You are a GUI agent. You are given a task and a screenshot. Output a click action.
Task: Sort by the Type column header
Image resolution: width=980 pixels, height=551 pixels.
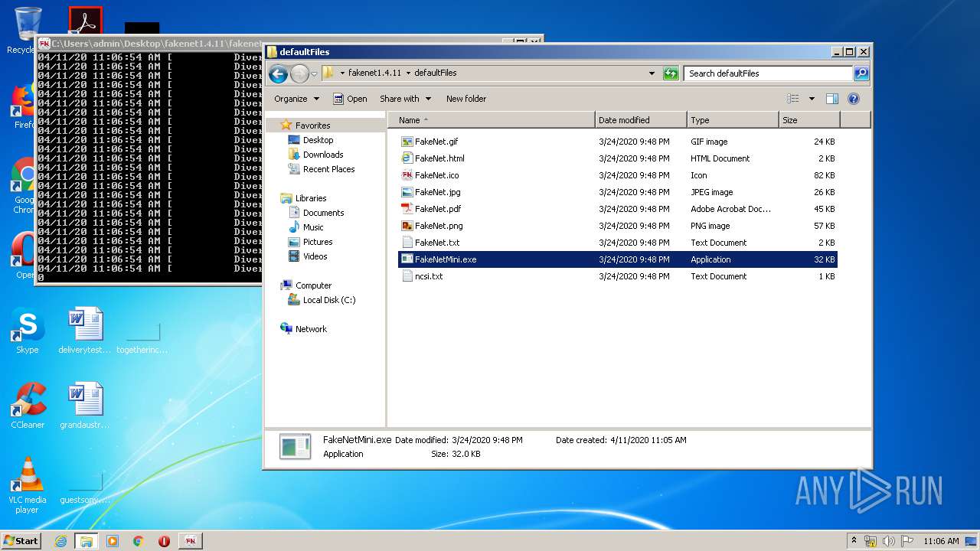point(733,120)
